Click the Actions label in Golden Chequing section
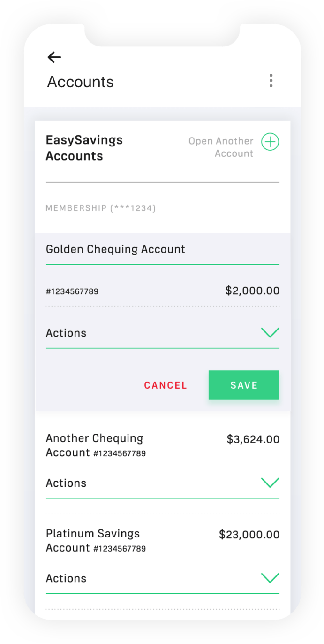324x644 pixels. coord(66,333)
